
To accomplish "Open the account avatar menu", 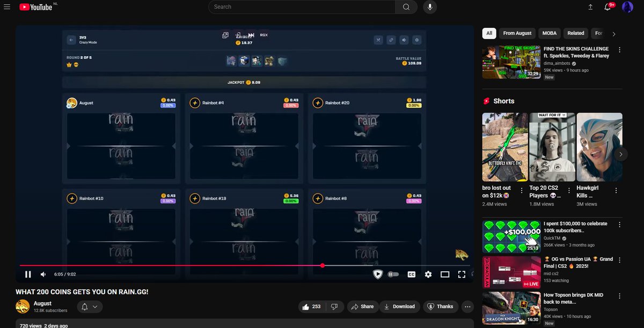I will [627, 7].
